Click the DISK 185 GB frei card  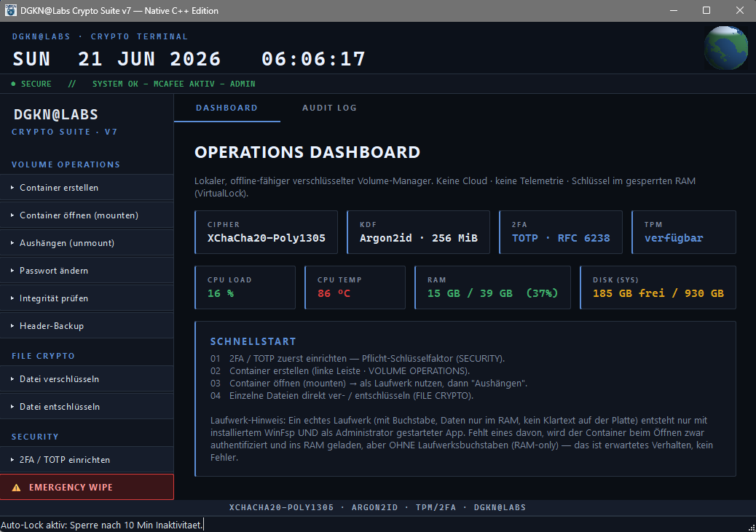(658, 287)
